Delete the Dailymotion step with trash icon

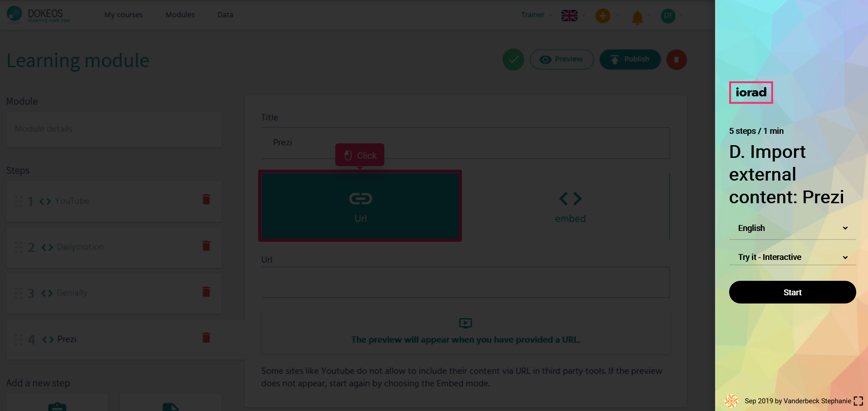(x=206, y=246)
